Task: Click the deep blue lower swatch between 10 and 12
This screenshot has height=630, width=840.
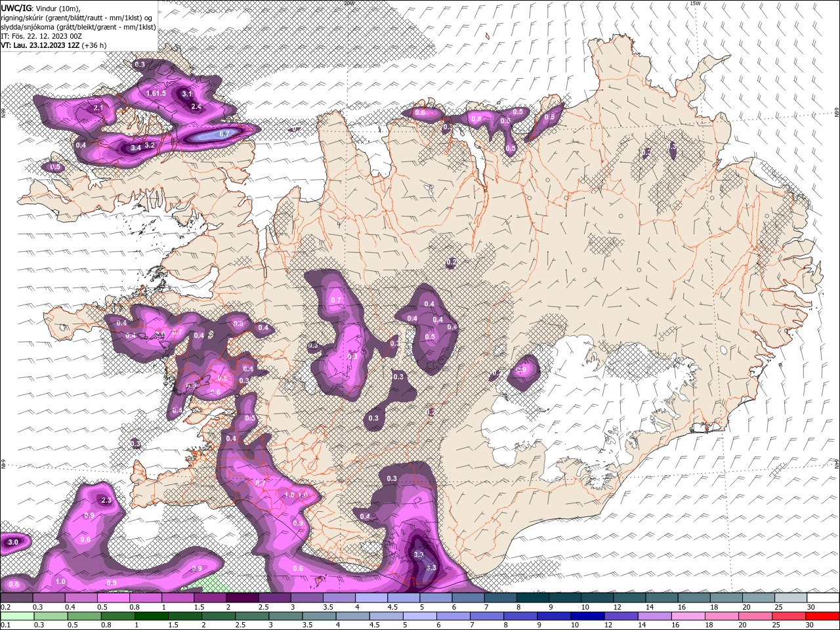Action: click(x=588, y=616)
